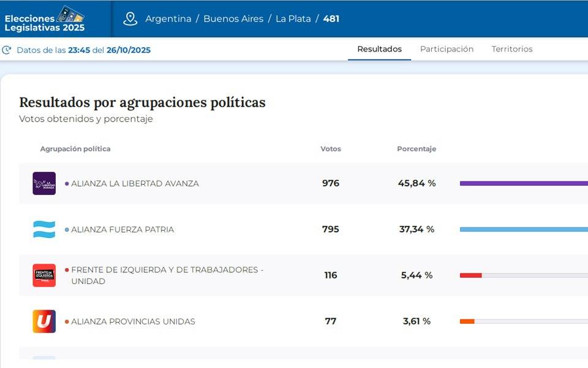Select the ALIANZA LA LIBERTAD AVANZA row name
This screenshot has width=588, height=368.
tap(135, 183)
